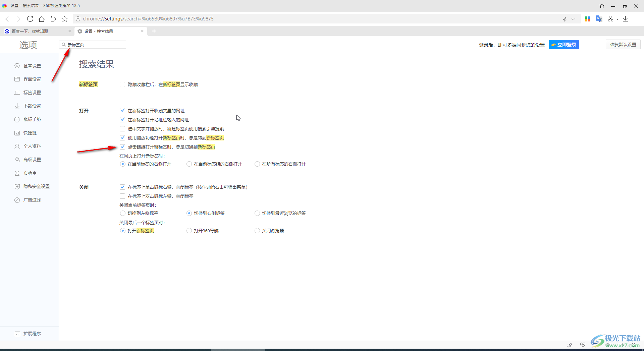Click the settings search field
Viewport: 644px width, 351px height.
tap(93, 45)
